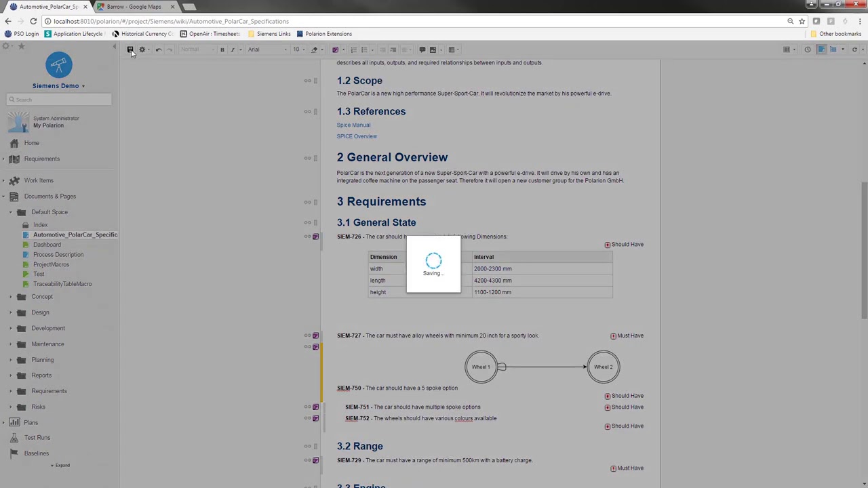Screen dimensions: 868x488
Task: Click the Redo arrow icon
Action: pos(170,49)
